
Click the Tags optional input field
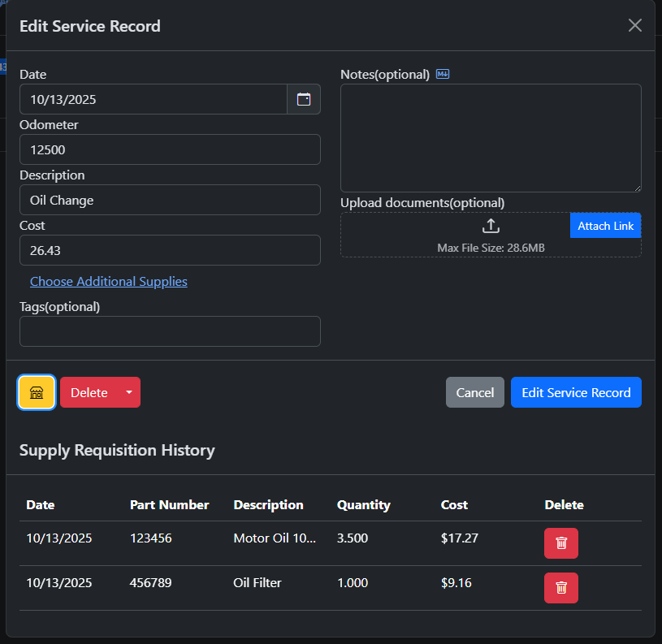pos(170,331)
